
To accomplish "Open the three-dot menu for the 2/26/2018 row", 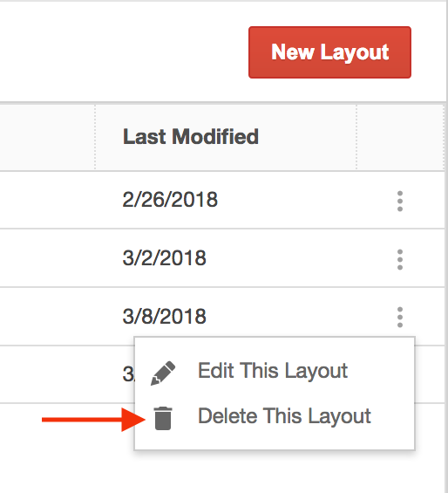I will pyautogui.click(x=399, y=202).
